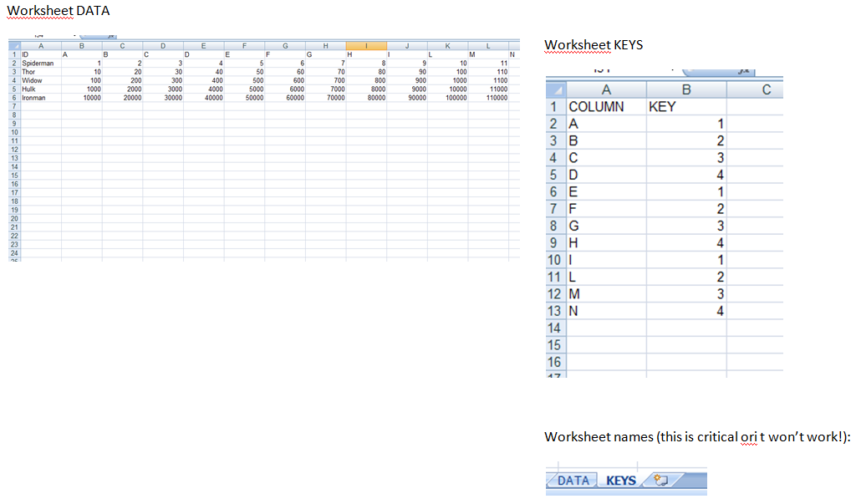Select column C header in KEYS worksheet

coord(755,89)
